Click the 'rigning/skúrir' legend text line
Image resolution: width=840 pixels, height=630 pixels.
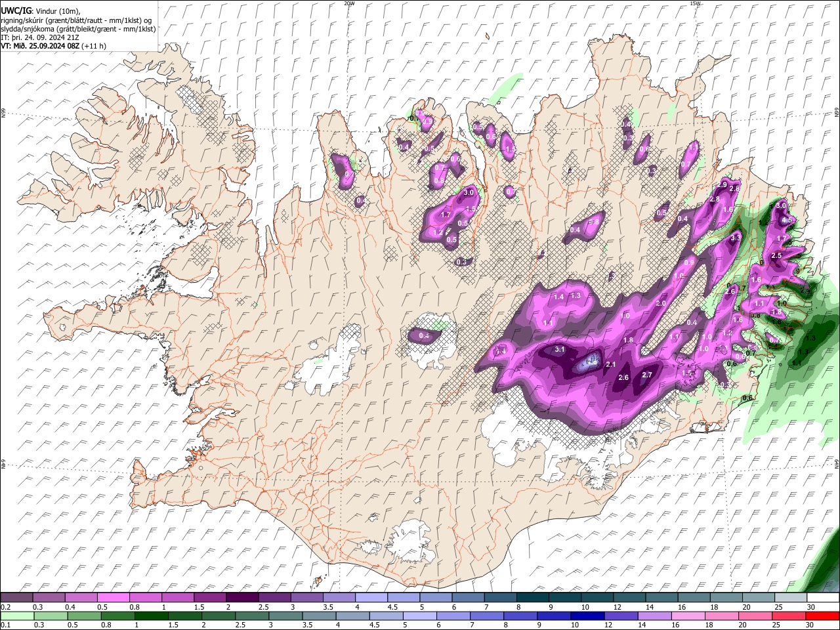point(77,20)
